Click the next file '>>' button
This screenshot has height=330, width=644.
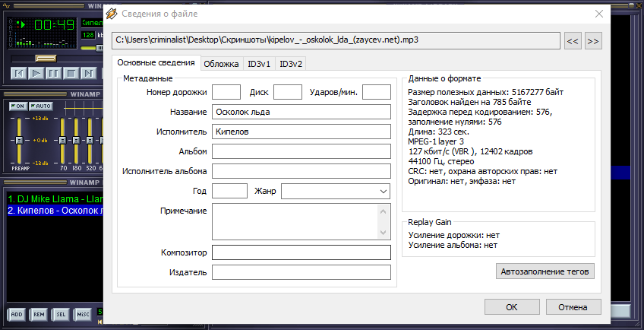(x=593, y=40)
